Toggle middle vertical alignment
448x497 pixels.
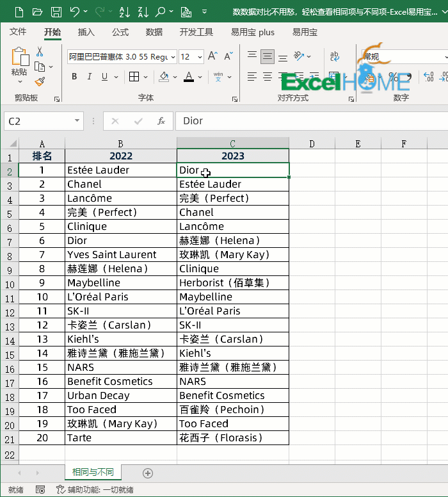click(268, 56)
